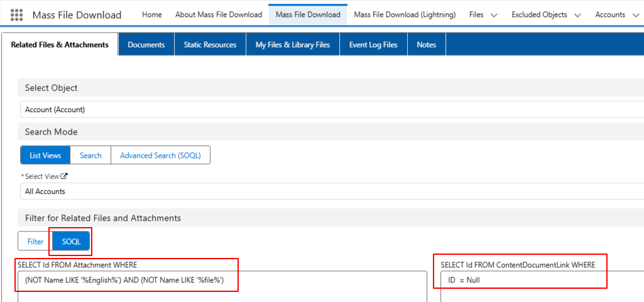
Task: Switch filter mode to Filter
Action: [35, 242]
